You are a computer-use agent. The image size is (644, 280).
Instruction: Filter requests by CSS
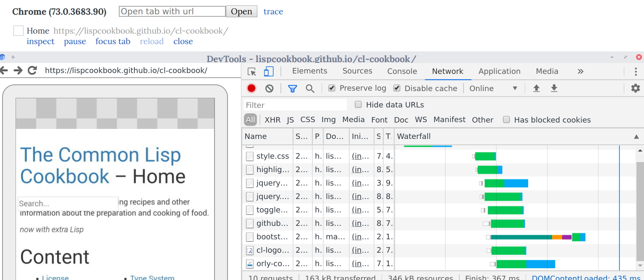pos(308,120)
